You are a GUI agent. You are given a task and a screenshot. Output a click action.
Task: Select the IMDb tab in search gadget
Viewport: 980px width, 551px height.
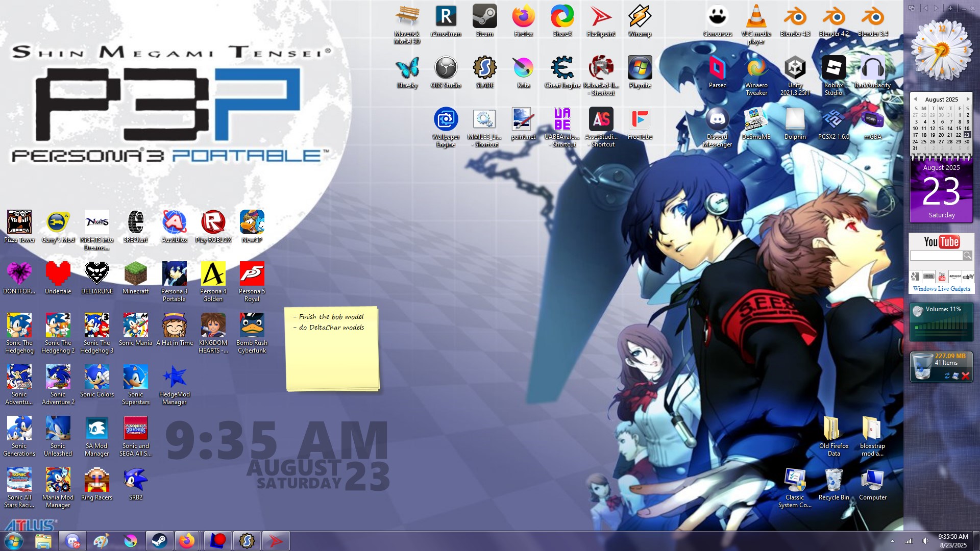coord(929,277)
